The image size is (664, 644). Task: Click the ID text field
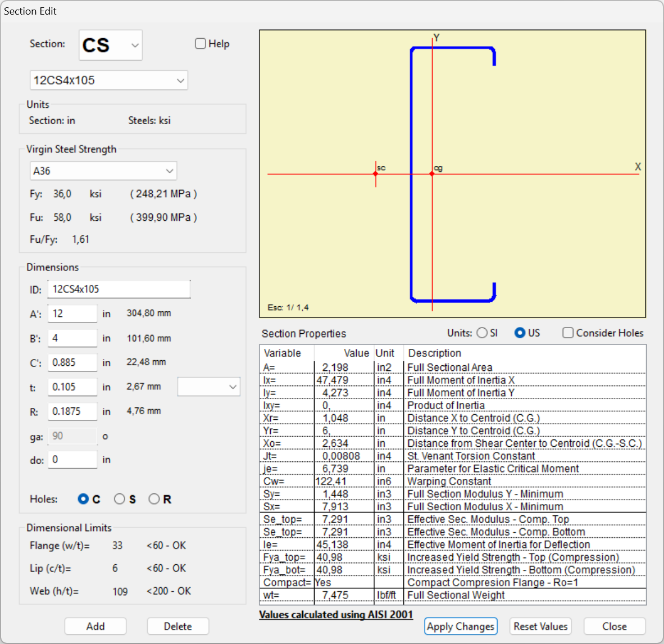click(119, 289)
